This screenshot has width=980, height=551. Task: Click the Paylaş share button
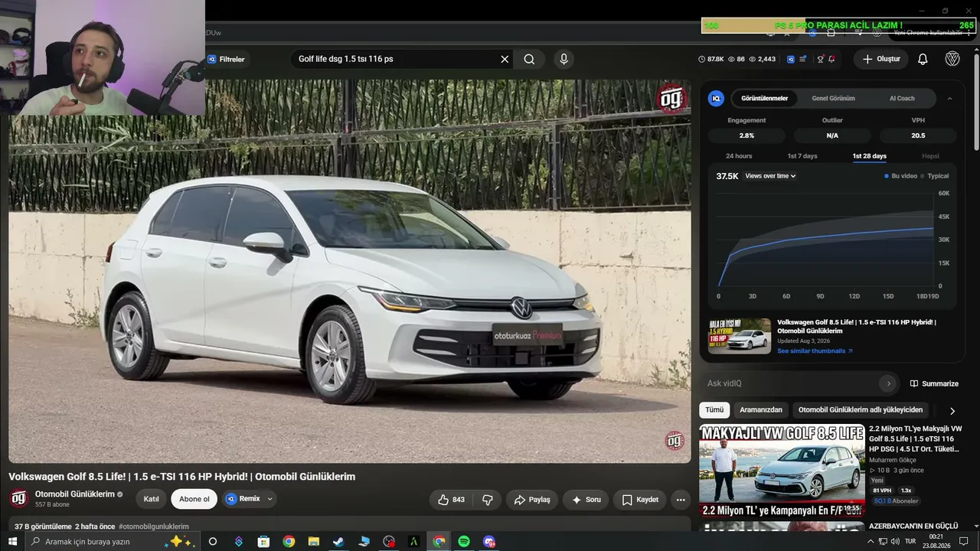coord(532,500)
